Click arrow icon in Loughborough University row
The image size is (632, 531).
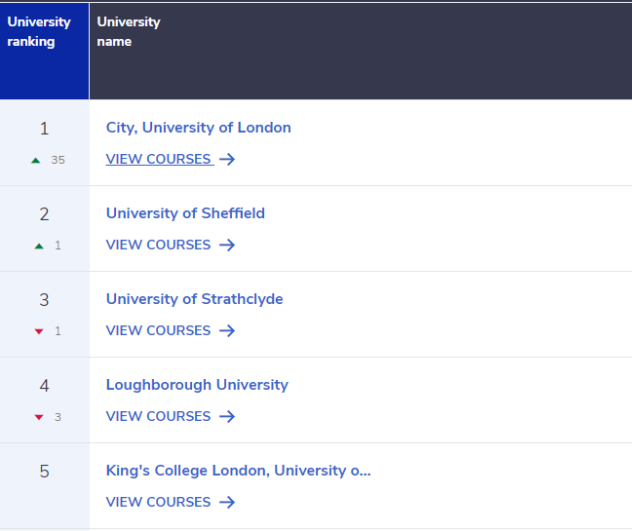click(x=227, y=417)
